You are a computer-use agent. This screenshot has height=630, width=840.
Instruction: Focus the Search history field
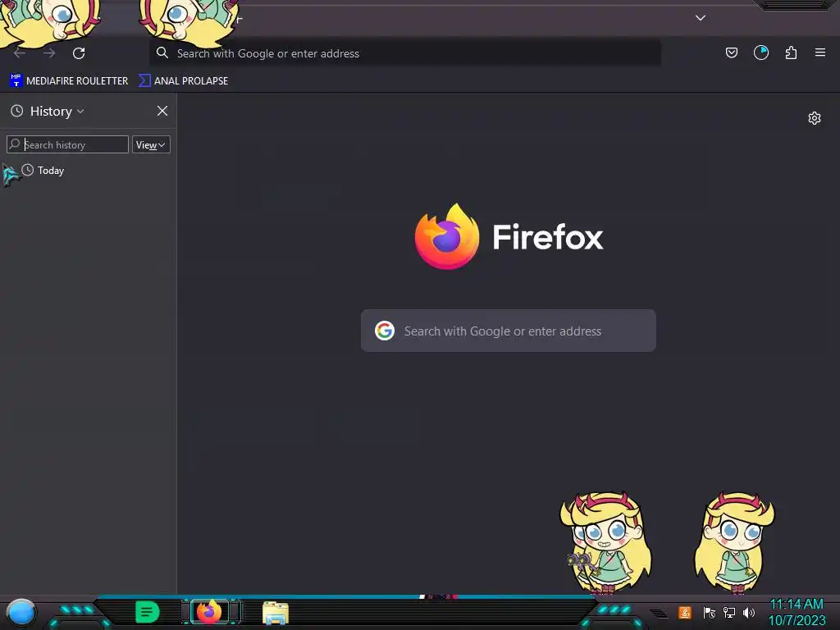[x=67, y=144]
